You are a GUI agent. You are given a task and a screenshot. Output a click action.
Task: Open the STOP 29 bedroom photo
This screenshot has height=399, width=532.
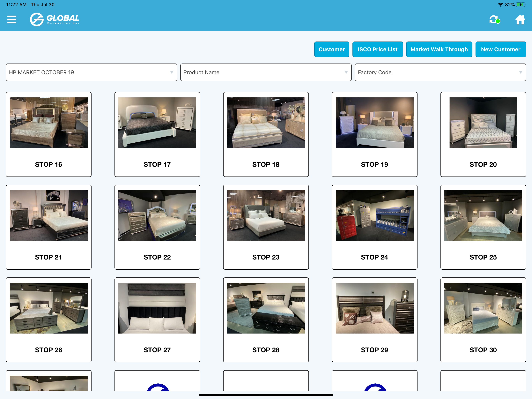pyautogui.click(x=374, y=308)
